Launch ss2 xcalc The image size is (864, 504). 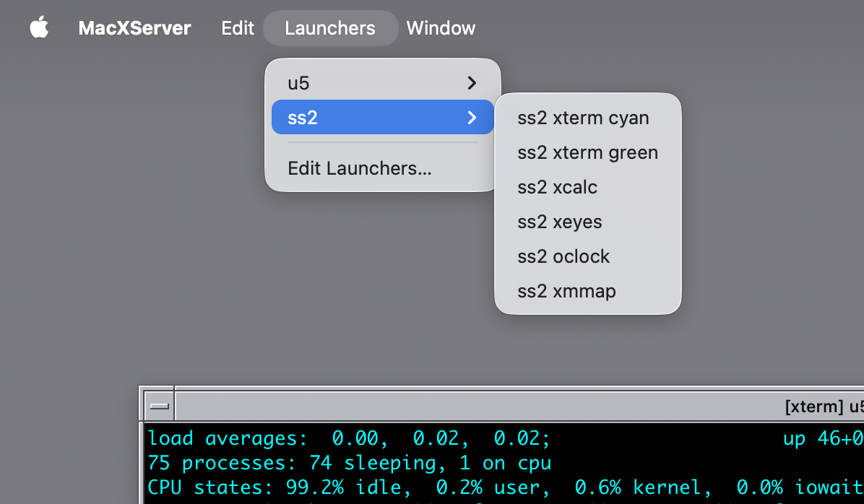tap(588, 187)
